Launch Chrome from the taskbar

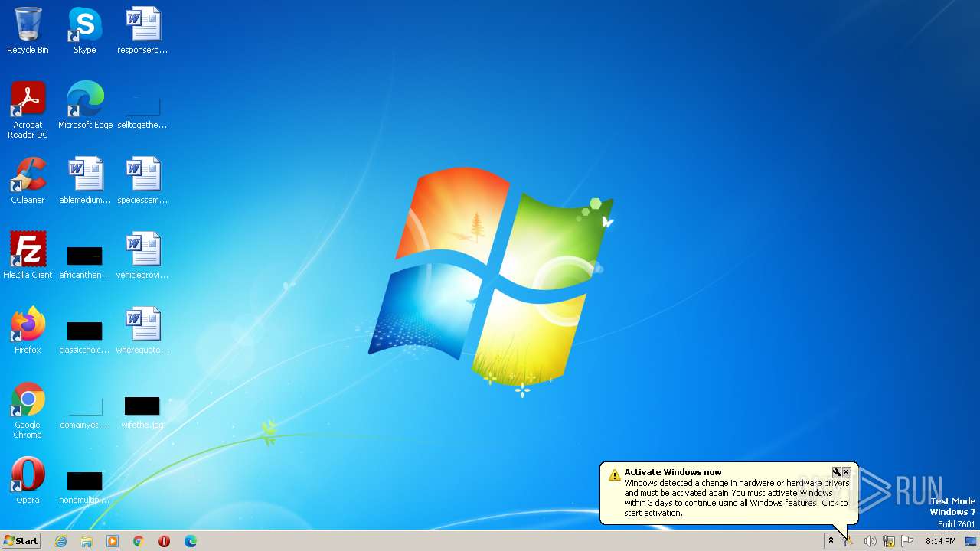click(x=139, y=541)
